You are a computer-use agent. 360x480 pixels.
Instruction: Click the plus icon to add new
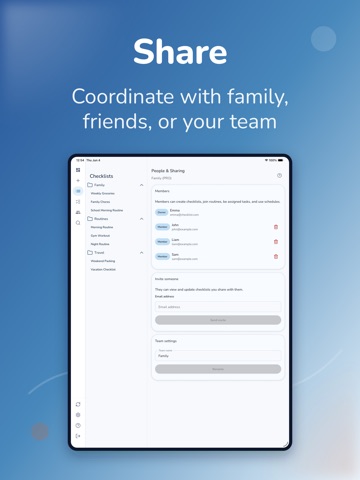78,180
